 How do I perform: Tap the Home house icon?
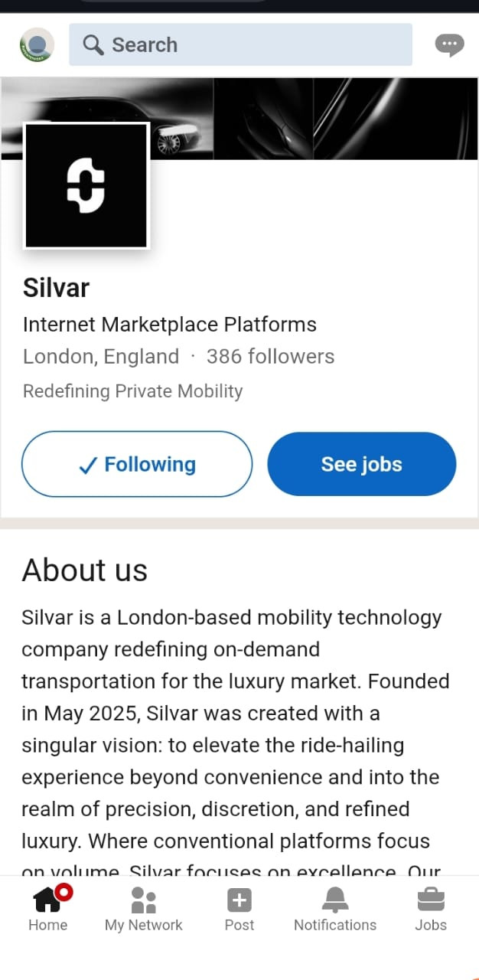pyautogui.click(x=48, y=900)
